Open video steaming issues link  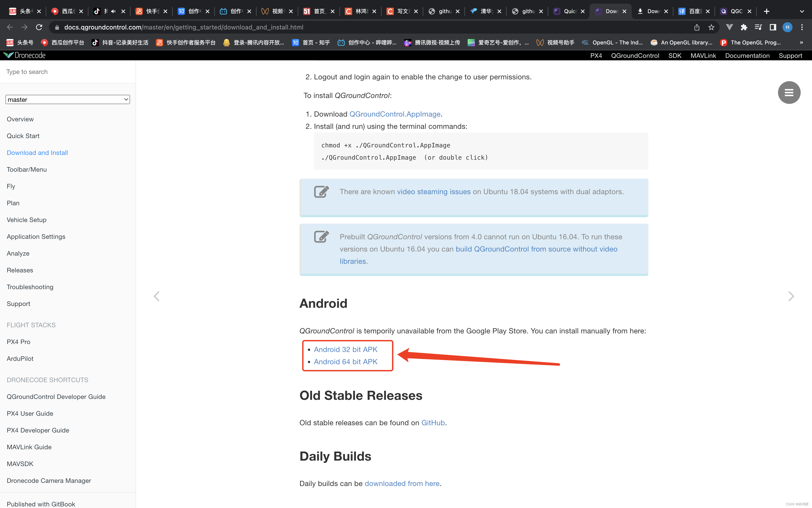click(433, 192)
